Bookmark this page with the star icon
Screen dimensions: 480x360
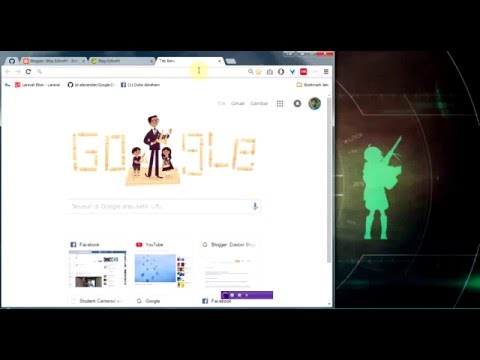tap(259, 72)
